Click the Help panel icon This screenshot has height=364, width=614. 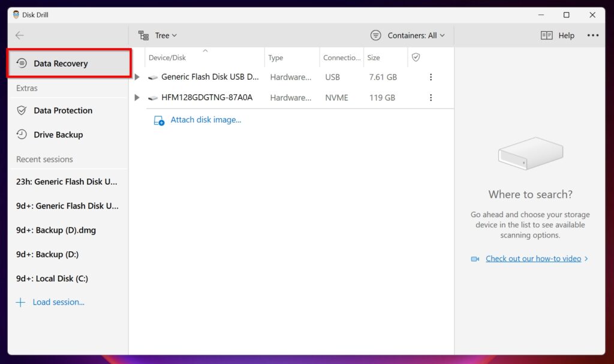547,35
